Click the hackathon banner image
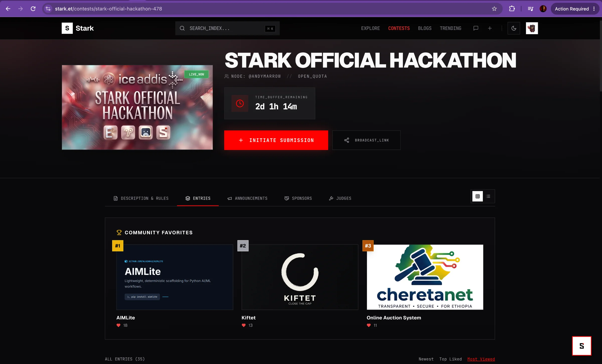 (137, 107)
